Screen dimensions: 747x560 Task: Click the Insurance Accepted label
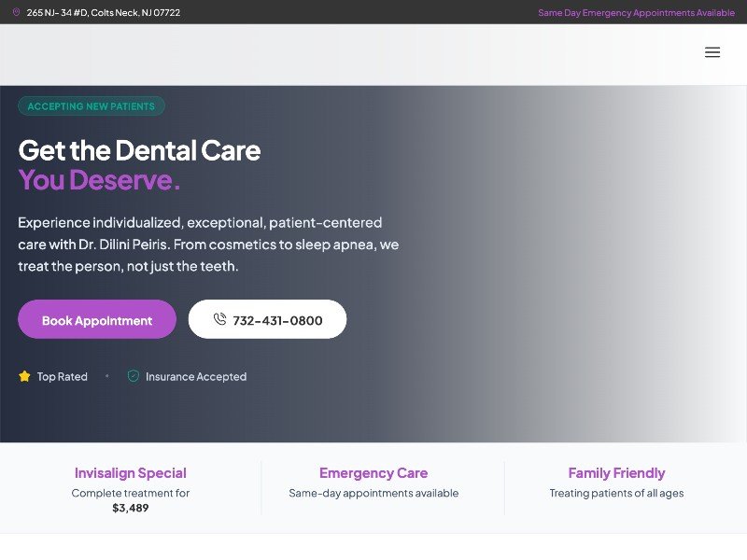pos(196,377)
